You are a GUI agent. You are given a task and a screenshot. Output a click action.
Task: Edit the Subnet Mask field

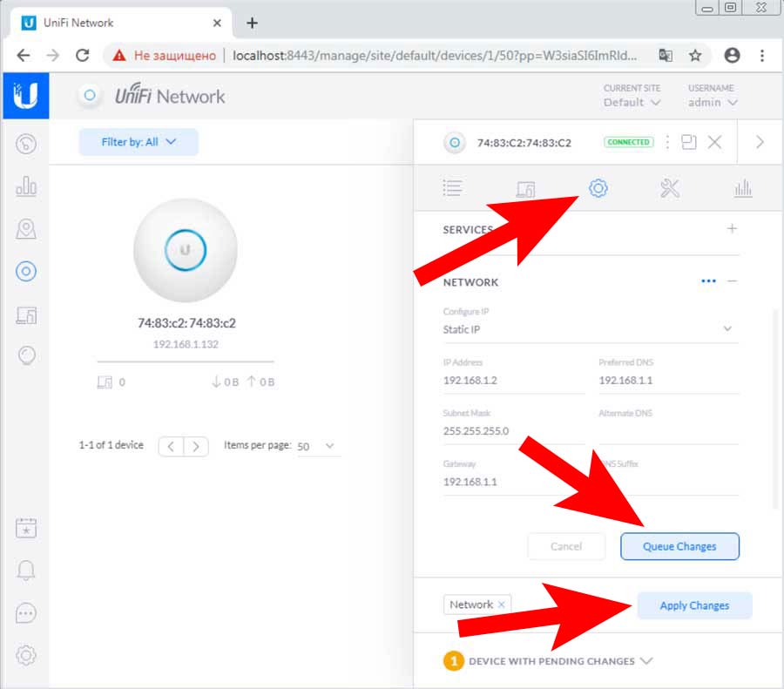point(513,431)
